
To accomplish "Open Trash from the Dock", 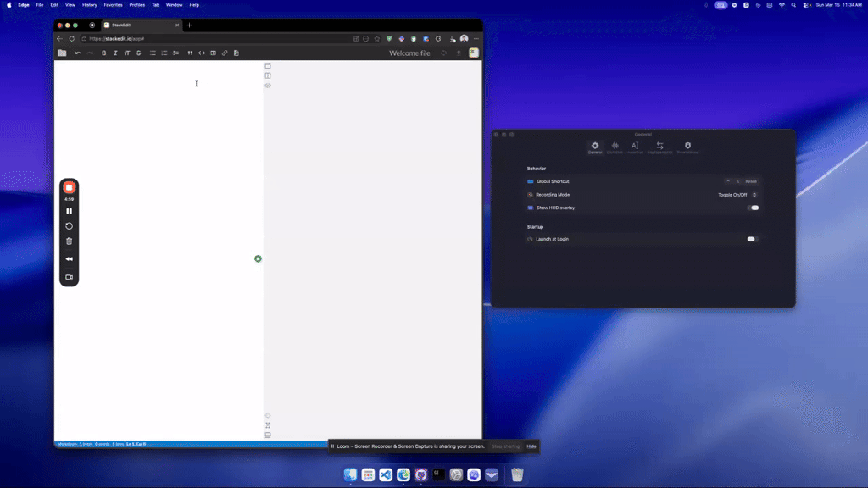I will click(517, 474).
